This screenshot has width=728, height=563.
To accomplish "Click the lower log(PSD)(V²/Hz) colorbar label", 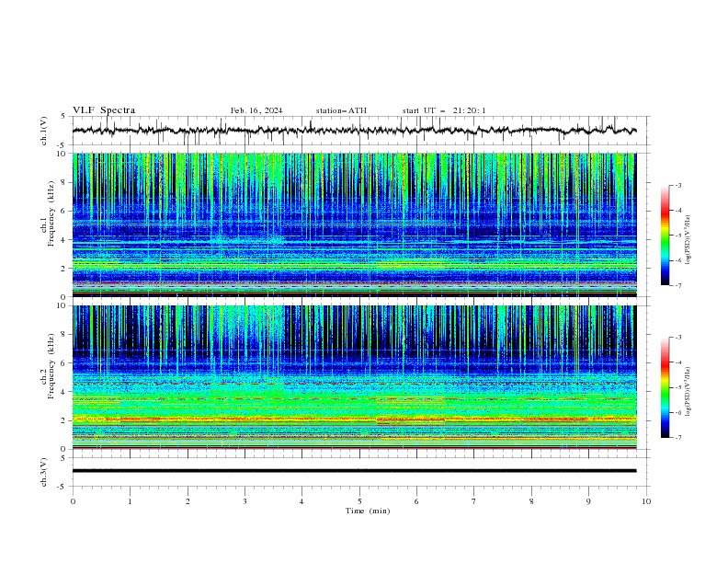I will click(x=688, y=392).
